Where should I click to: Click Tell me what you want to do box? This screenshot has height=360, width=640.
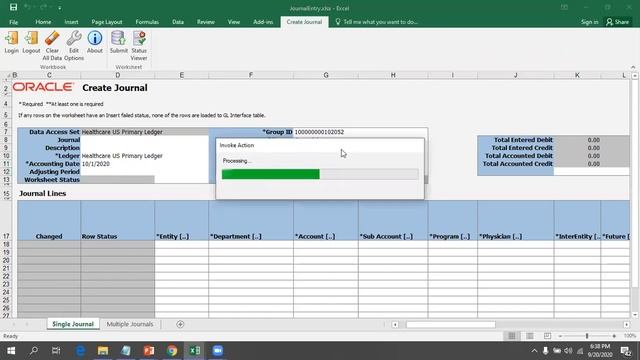tap(376, 22)
